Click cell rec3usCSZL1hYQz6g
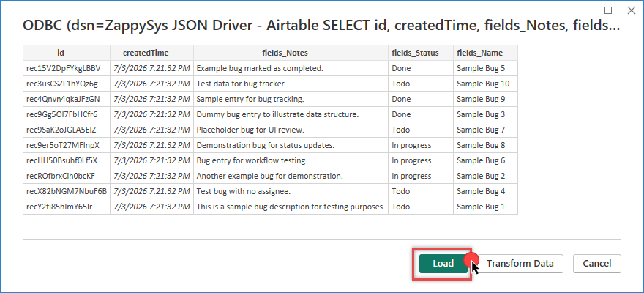The height and width of the screenshot is (293, 644). [x=67, y=84]
